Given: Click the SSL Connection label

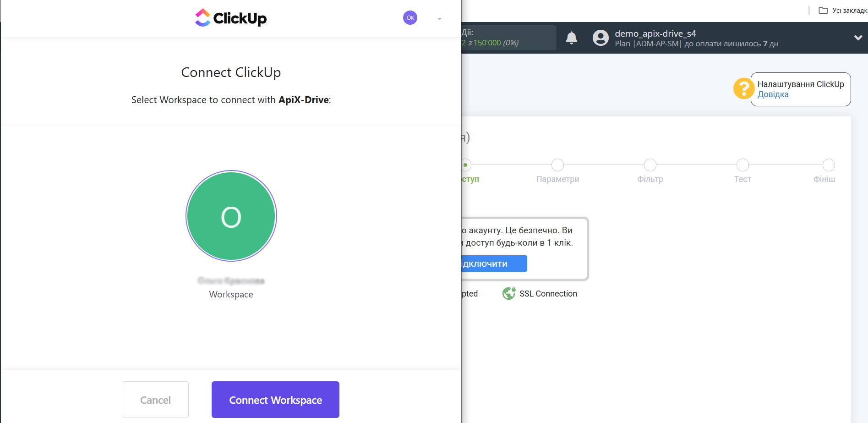Looking at the screenshot, I should [x=548, y=294].
